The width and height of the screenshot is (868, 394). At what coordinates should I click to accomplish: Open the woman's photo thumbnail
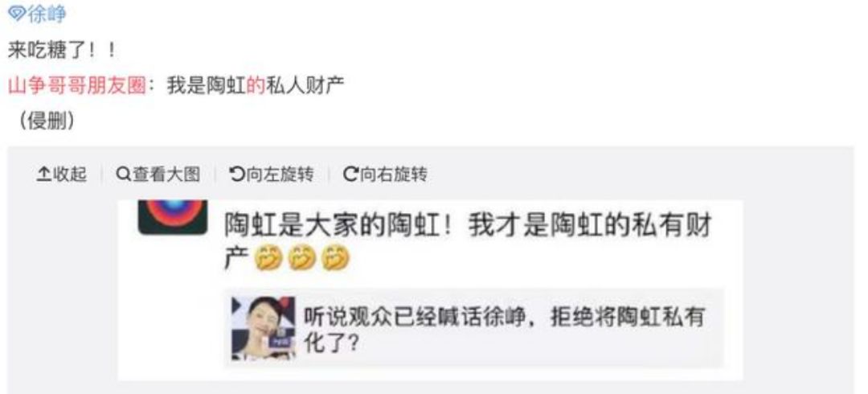click(263, 328)
